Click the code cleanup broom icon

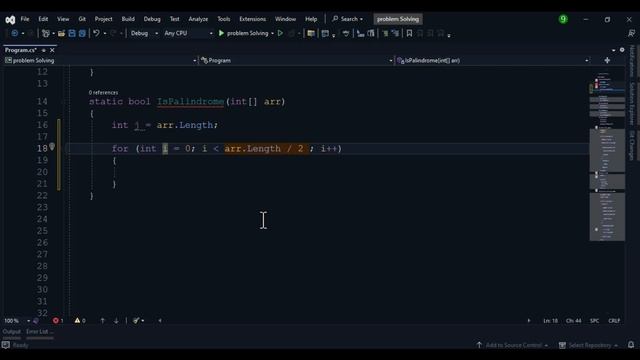pos(136,320)
